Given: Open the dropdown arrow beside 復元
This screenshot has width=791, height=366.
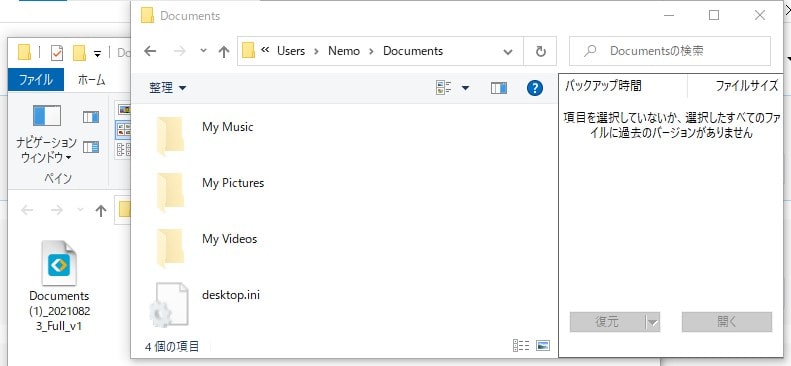Looking at the screenshot, I should 653,322.
